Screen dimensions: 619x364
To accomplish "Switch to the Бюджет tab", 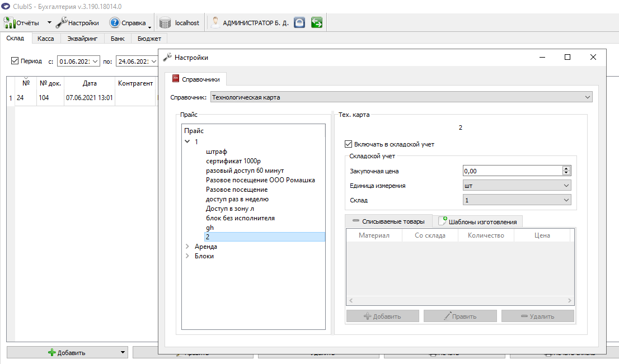I will click(x=149, y=38).
